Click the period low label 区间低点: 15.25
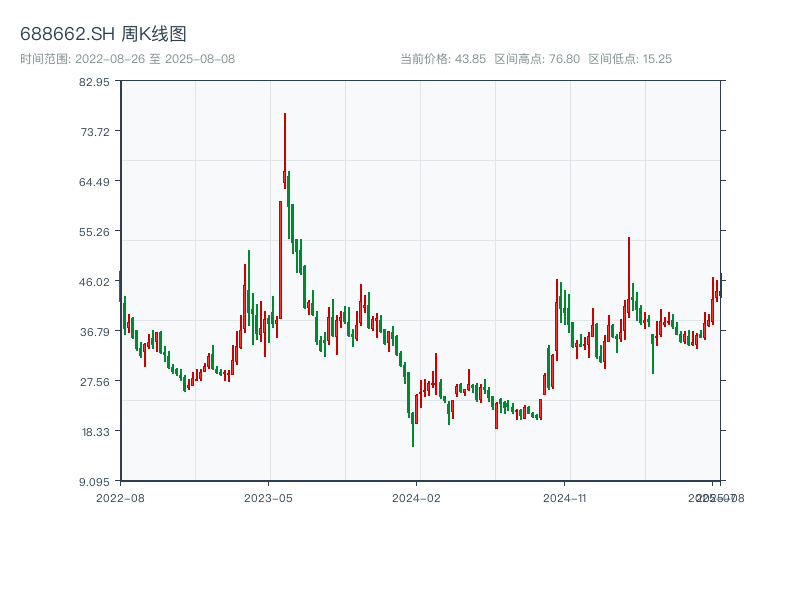Image resolution: width=800 pixels, height=600 pixels. coord(630,59)
